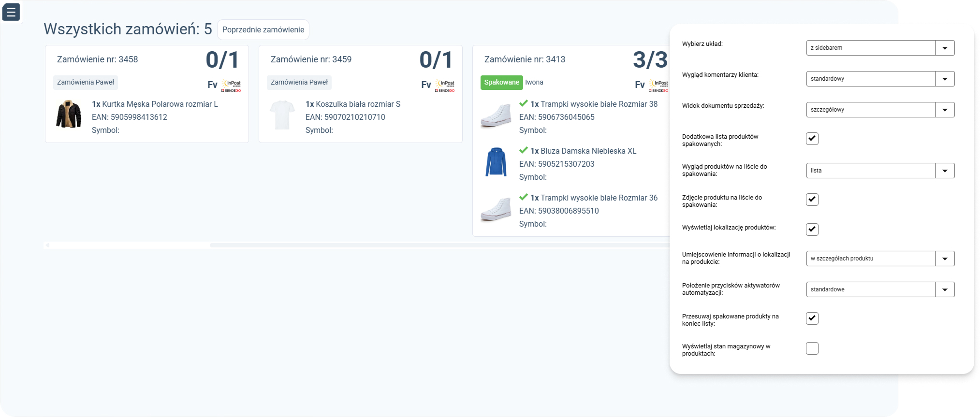Image resolution: width=980 pixels, height=417 pixels.
Task: Disable Przesuwaj spakowane produkty na koniec listy
Action: pyautogui.click(x=812, y=318)
